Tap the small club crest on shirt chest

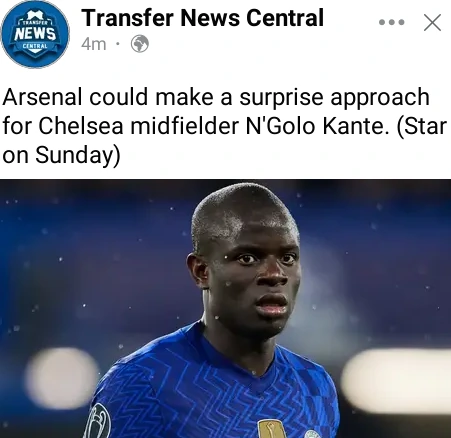pos(312,434)
